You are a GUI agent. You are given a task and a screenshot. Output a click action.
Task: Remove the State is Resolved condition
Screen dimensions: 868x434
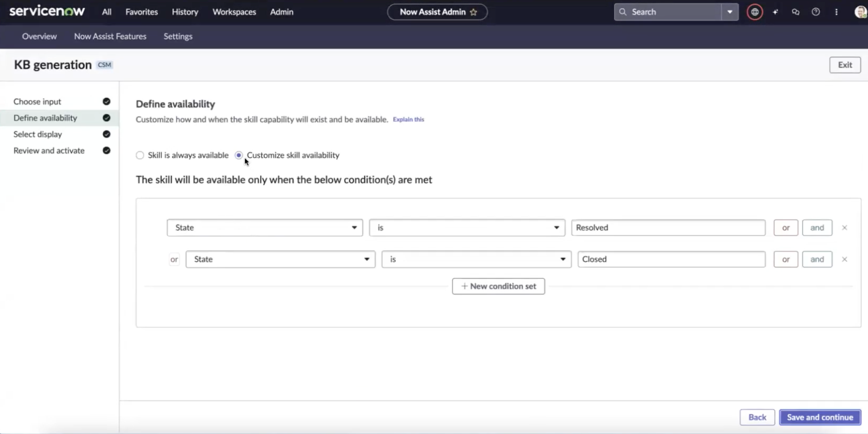pyautogui.click(x=844, y=228)
